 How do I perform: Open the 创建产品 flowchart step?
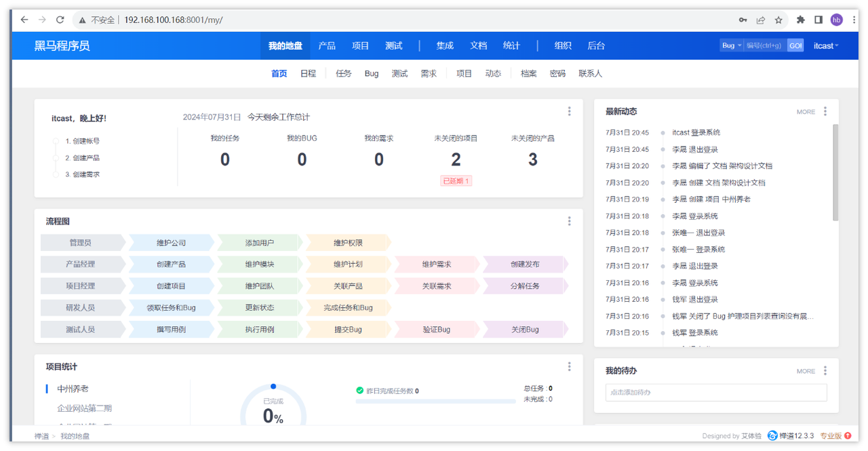[171, 264]
